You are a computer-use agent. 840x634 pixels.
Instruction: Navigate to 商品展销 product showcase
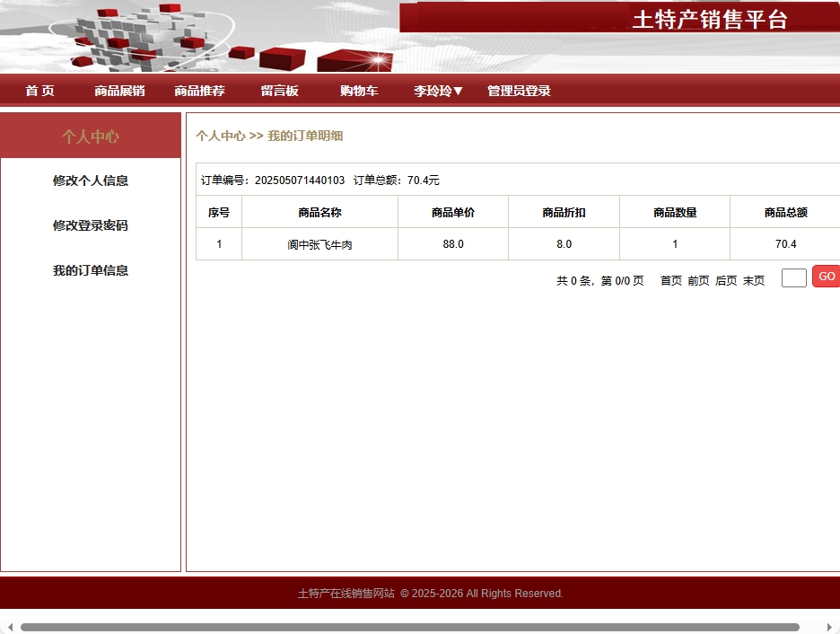click(x=119, y=90)
